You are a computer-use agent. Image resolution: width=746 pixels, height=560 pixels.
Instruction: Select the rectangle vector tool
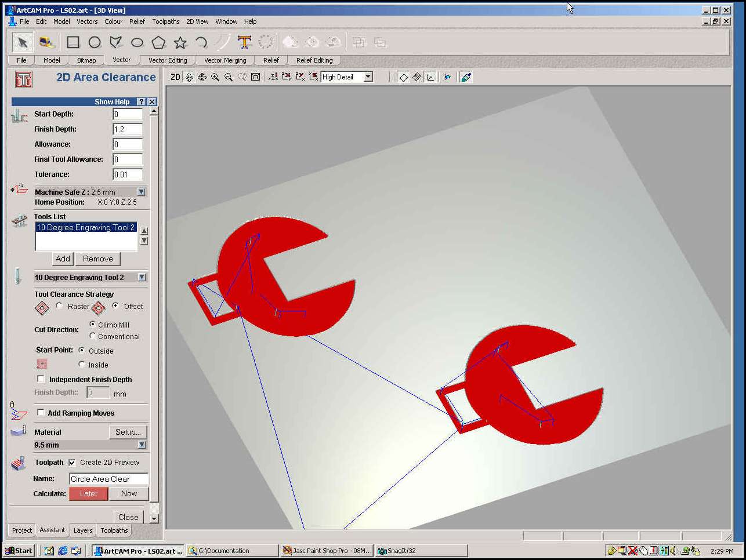pos(73,42)
